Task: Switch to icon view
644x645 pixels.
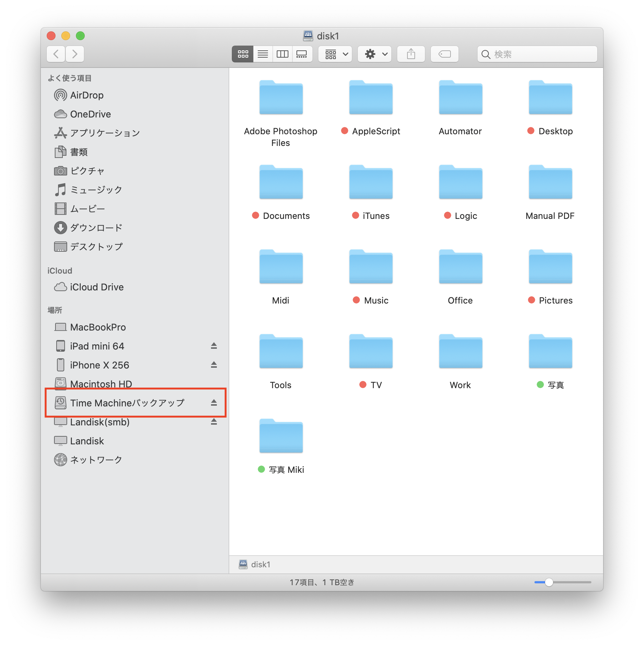Action: [243, 54]
